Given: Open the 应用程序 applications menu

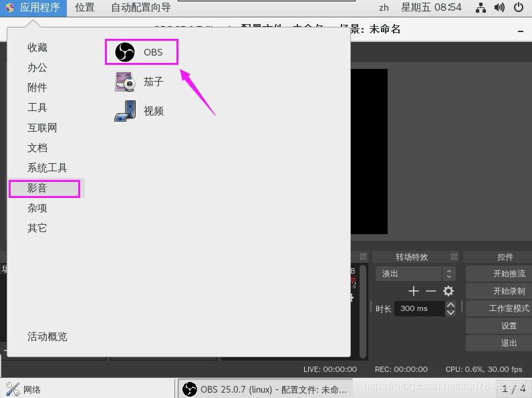Looking at the screenshot, I should [33, 7].
